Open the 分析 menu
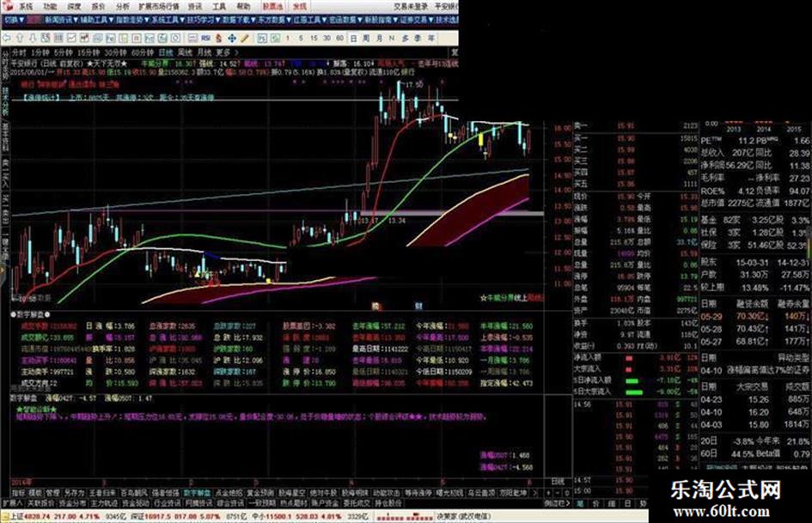 pyautogui.click(x=123, y=7)
